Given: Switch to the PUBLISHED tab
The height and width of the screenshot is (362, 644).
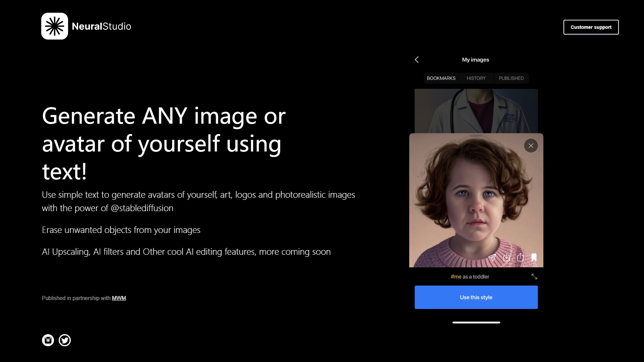Looking at the screenshot, I should tap(511, 78).
